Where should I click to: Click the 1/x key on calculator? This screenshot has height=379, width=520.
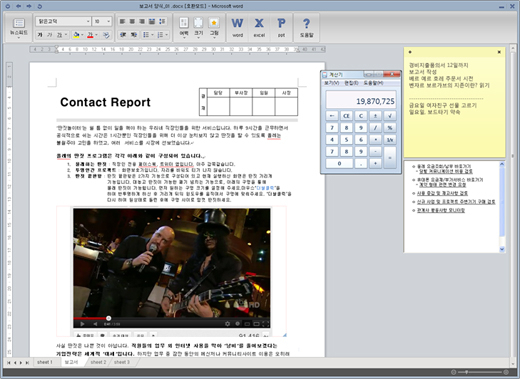[390, 140]
